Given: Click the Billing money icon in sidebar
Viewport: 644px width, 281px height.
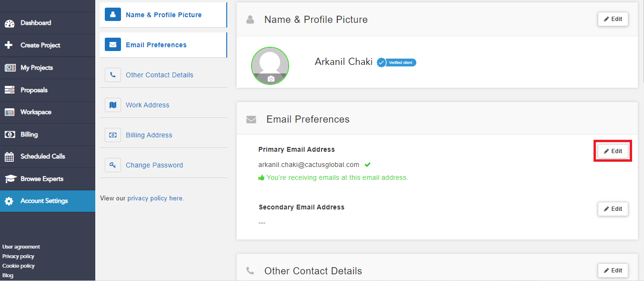Looking at the screenshot, I should pos(10,135).
